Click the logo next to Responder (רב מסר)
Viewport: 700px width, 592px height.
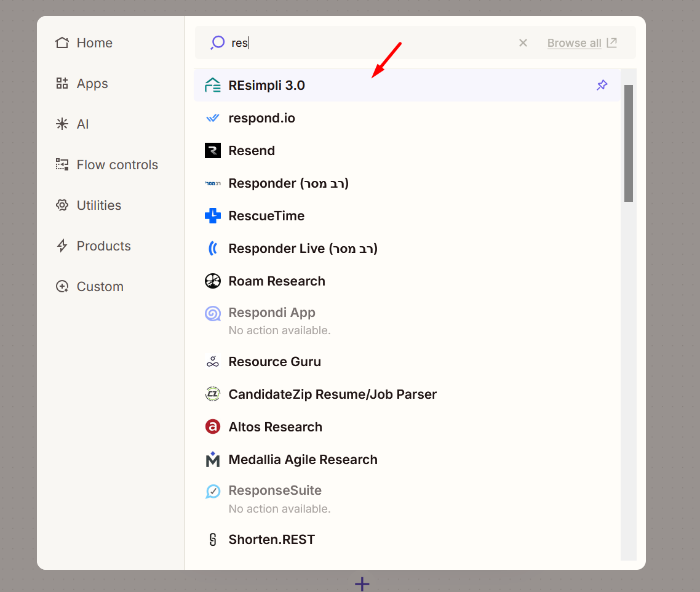pos(212,183)
